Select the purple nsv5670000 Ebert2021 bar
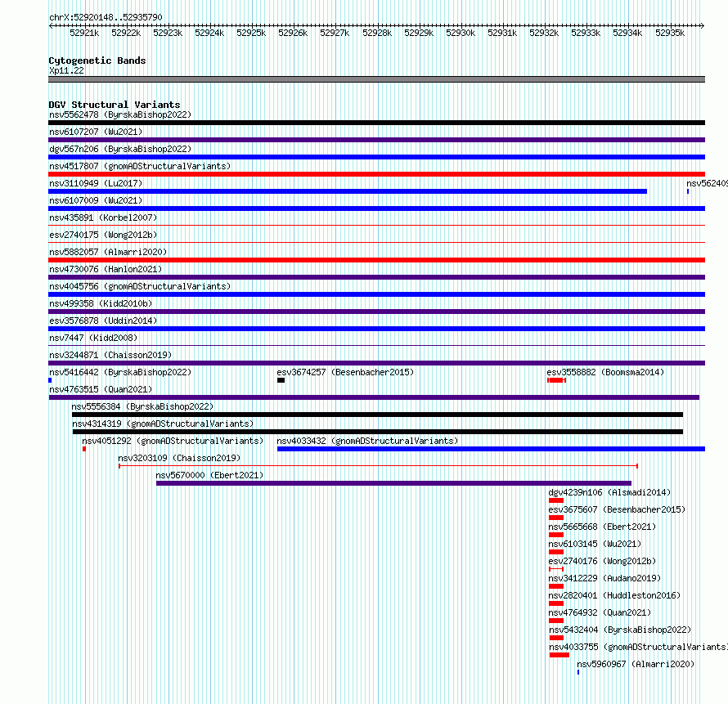 (x=393, y=483)
